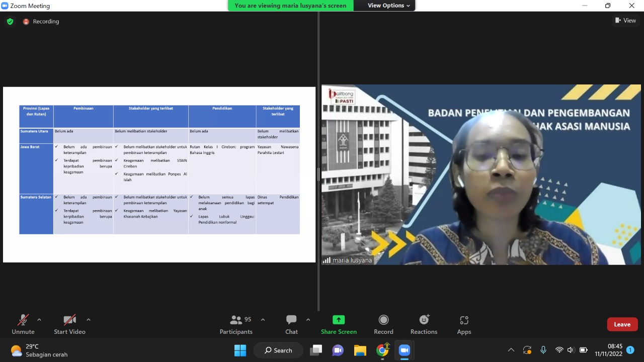The height and width of the screenshot is (362, 644).
Task: Open Google Chrome from the taskbar
Action: tap(382, 350)
